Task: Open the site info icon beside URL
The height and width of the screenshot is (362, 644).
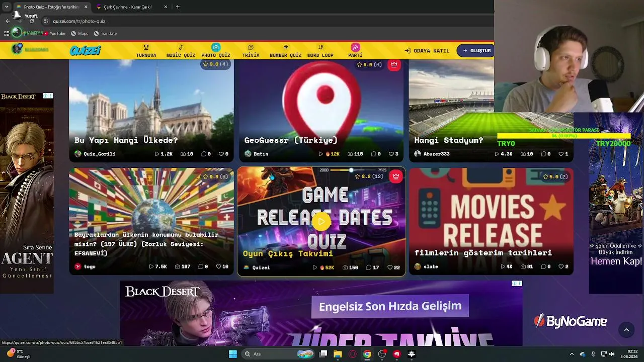Action: click(46, 21)
